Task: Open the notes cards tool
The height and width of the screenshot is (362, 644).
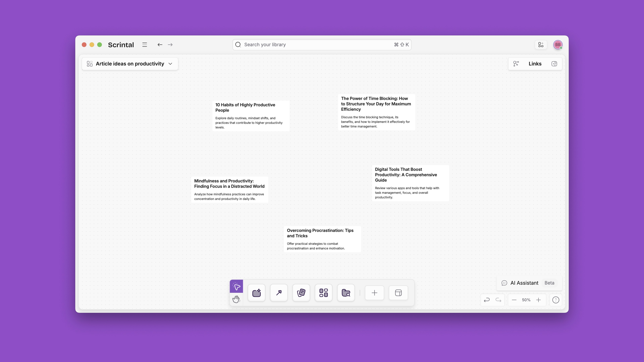Action: tap(301, 293)
